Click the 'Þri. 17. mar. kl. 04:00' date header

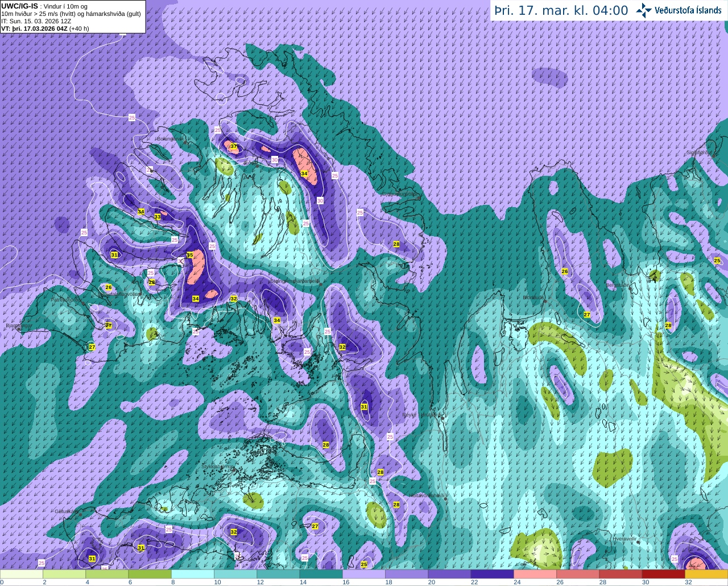[x=561, y=11]
